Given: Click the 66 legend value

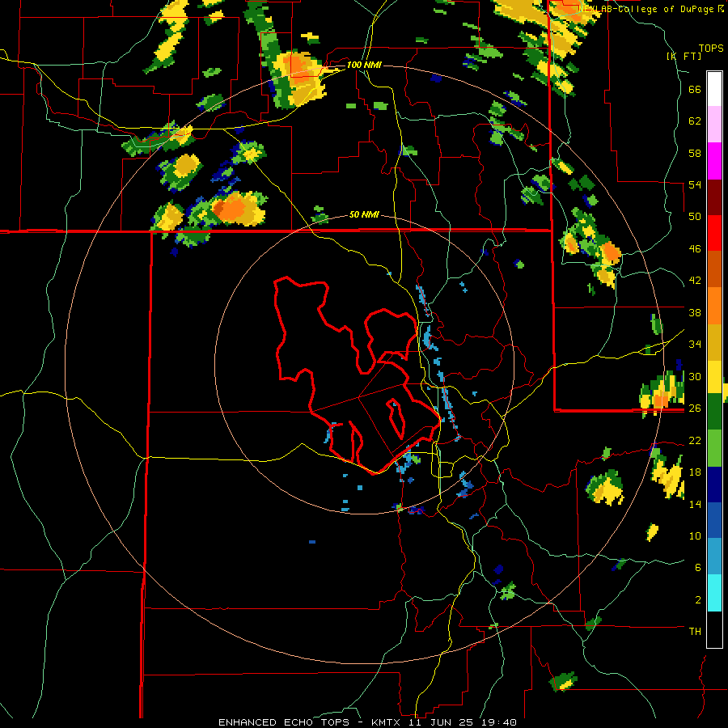Looking at the screenshot, I should 695,90.
